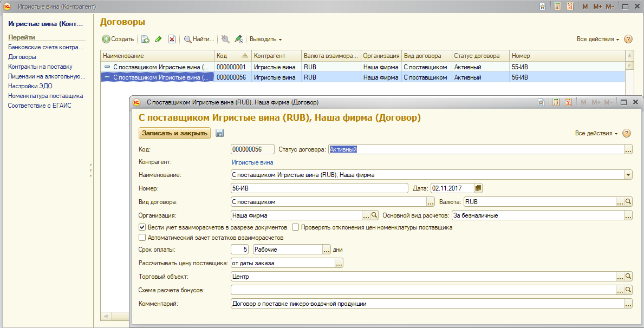
Task: Open selection button for Схема расчета бонусов
Action: click(620, 290)
